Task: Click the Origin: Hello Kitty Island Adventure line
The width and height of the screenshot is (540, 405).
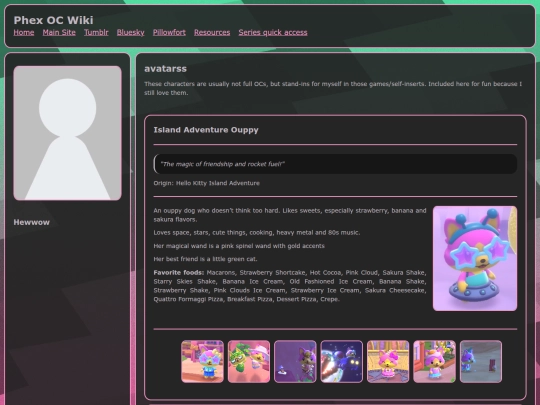Action: (207, 183)
